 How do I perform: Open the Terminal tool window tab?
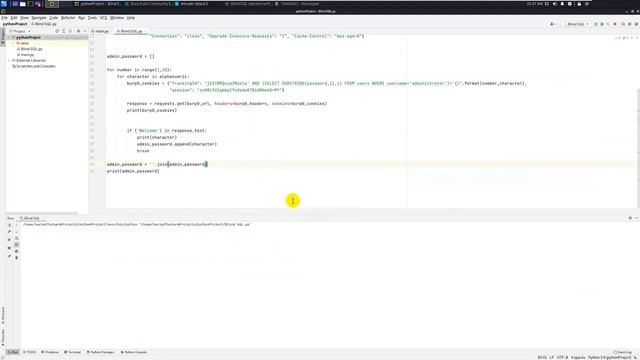tap(73, 352)
